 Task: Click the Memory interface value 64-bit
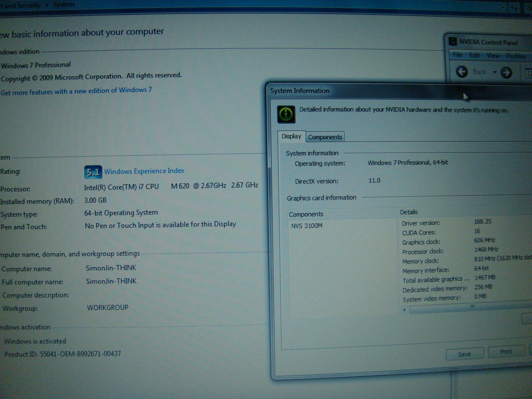(482, 268)
